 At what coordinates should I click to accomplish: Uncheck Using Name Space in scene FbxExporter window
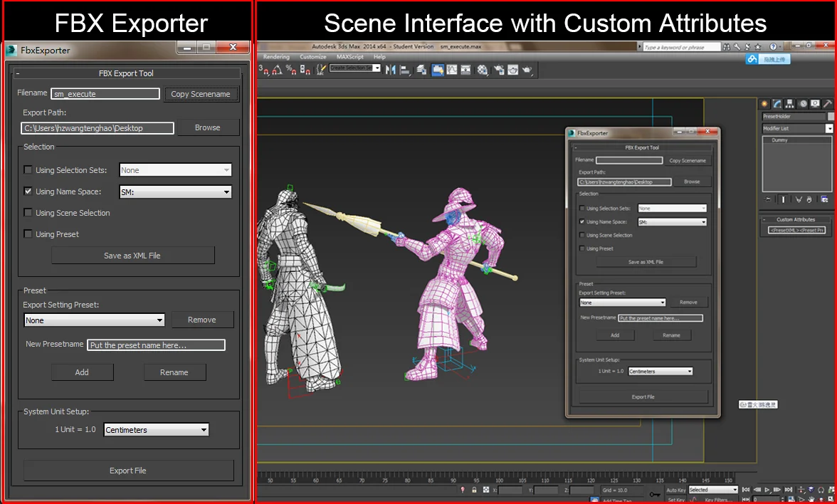click(x=582, y=221)
